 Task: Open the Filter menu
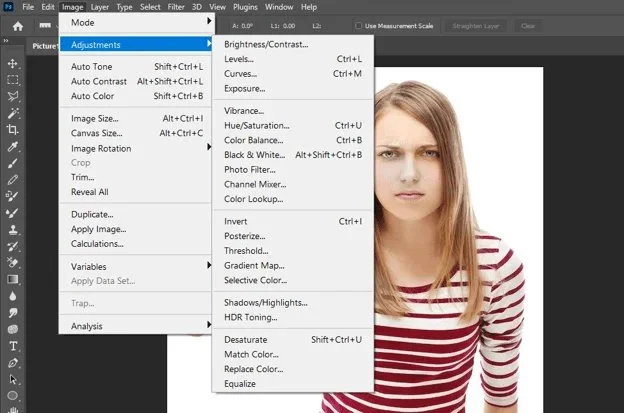tap(176, 7)
